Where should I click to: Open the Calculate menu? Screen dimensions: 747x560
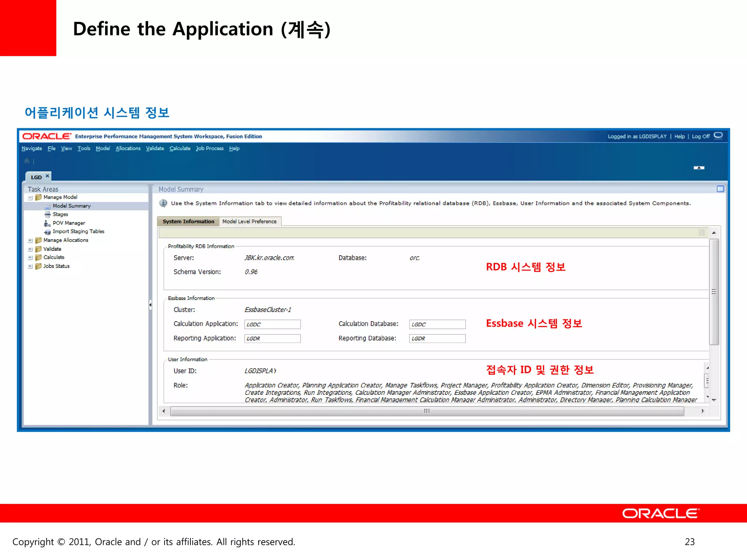pyautogui.click(x=180, y=148)
